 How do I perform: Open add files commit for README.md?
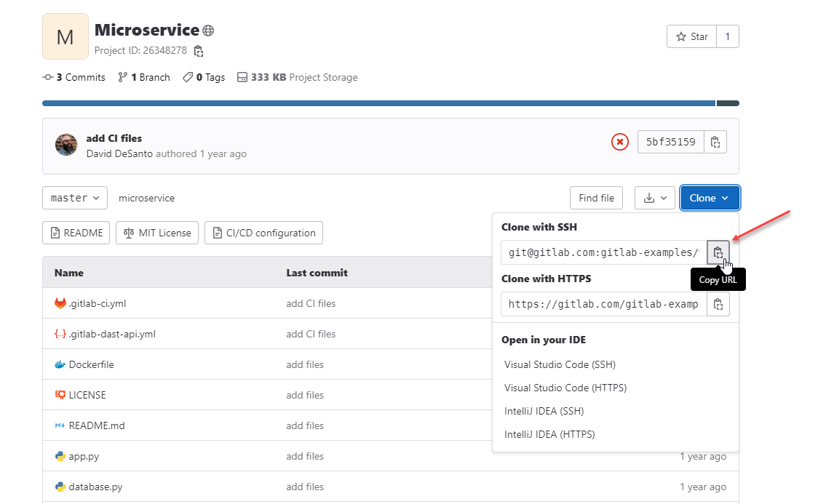(x=305, y=426)
